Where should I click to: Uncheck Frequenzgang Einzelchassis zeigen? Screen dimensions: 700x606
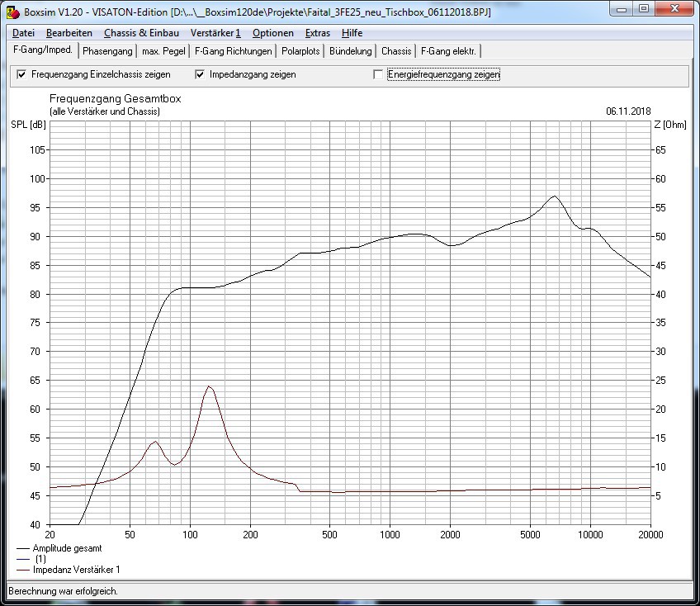click(x=21, y=74)
